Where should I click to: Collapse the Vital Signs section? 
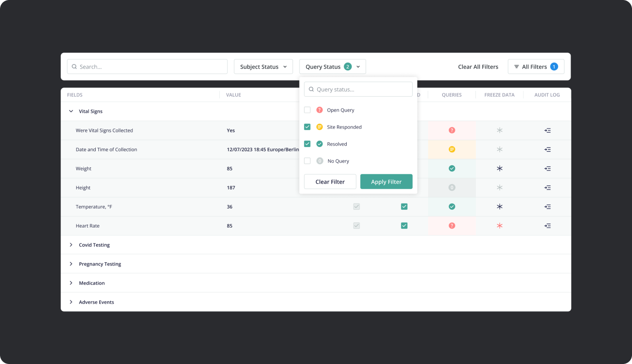point(71,111)
